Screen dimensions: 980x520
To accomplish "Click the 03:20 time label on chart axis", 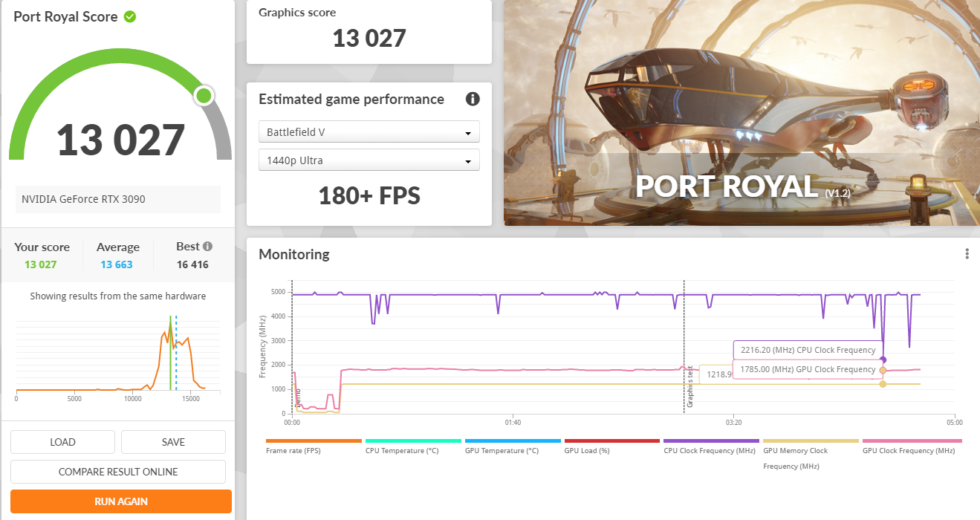I will 733,423.
